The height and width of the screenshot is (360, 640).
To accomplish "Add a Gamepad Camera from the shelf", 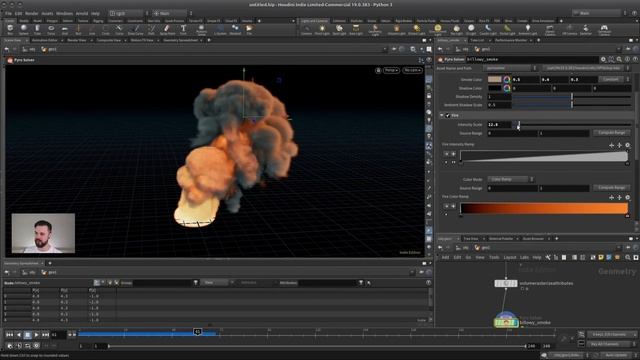I will [604, 29].
